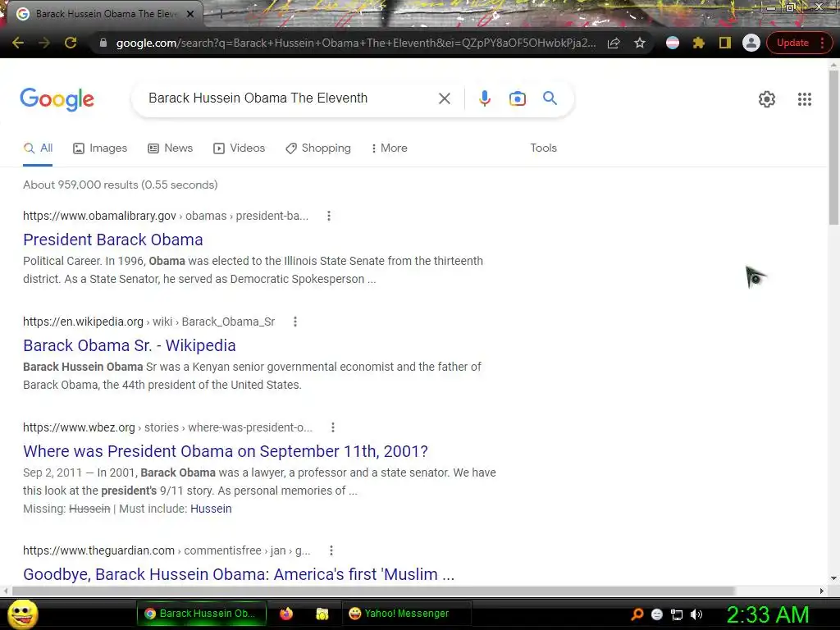The width and height of the screenshot is (840, 630).
Task: Open the Google apps grid
Action: [x=805, y=99]
